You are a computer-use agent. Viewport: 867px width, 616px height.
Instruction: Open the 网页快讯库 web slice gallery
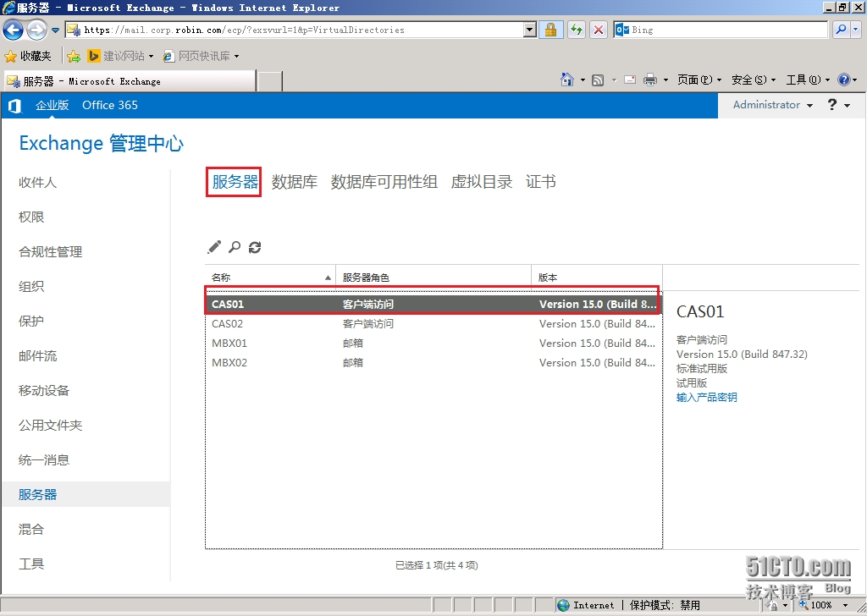click(202, 56)
